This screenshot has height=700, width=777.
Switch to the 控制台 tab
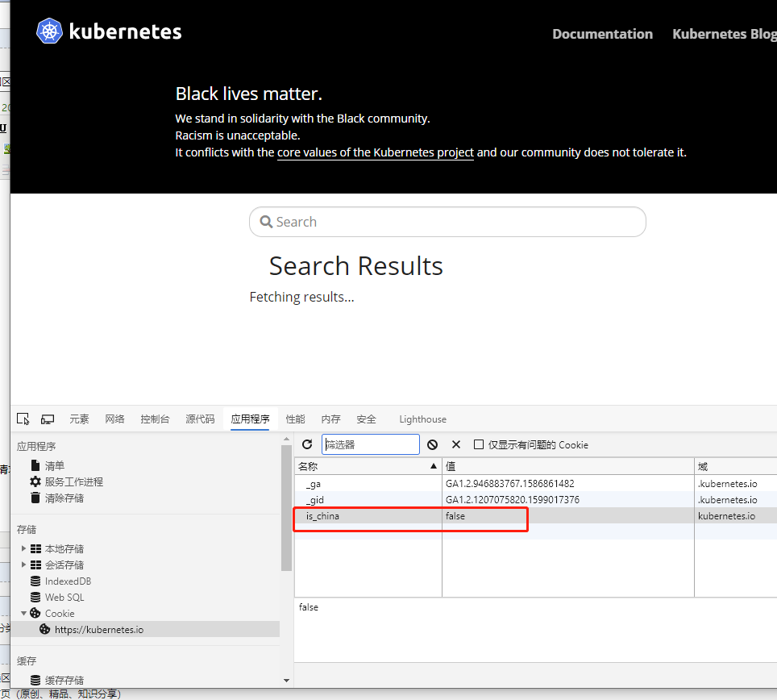(155, 419)
